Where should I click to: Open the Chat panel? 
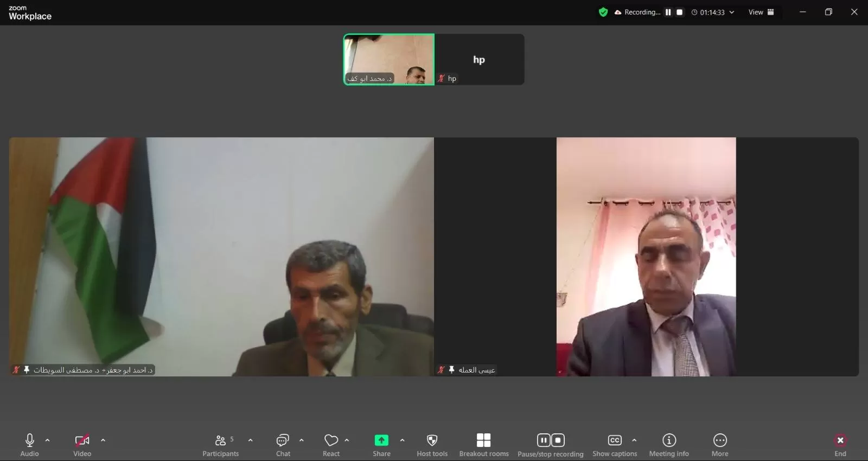click(x=283, y=445)
